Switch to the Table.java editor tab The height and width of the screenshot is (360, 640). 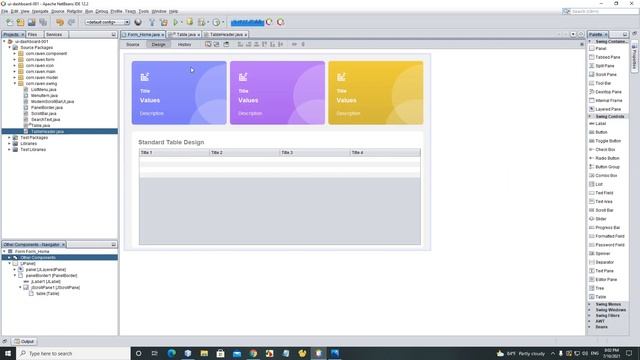tap(184, 35)
